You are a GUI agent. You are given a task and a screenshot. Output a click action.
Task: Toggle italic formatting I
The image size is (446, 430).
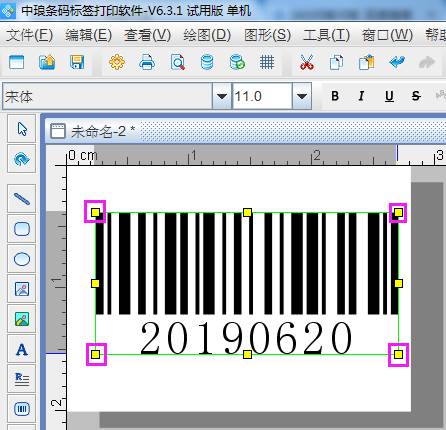click(361, 96)
